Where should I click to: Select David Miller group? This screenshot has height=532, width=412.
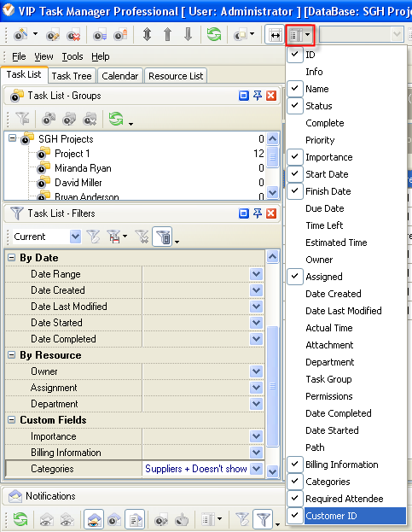[x=78, y=183]
